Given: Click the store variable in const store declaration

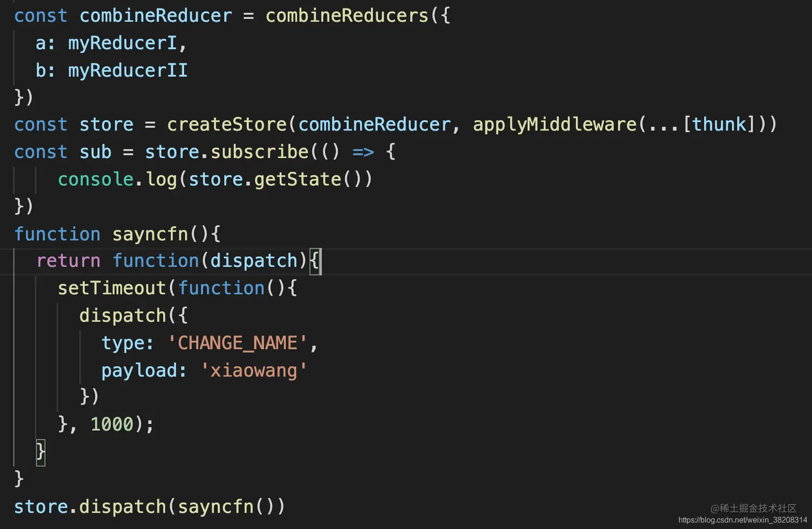Looking at the screenshot, I should 106,125.
